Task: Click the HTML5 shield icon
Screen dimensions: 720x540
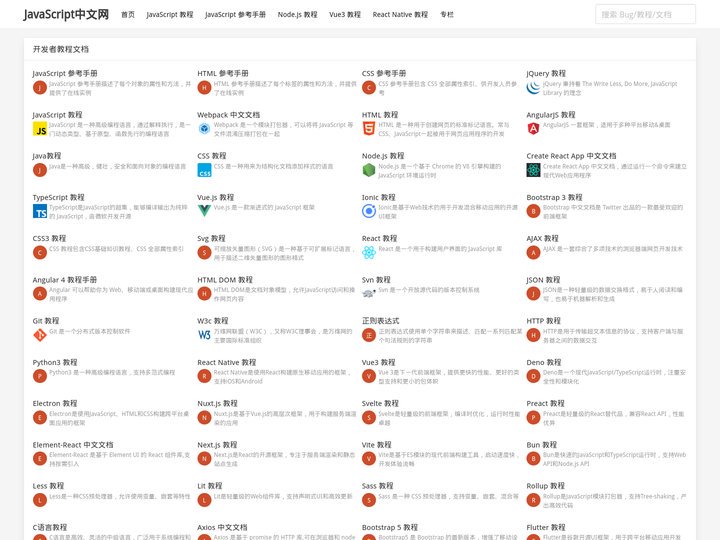Action: click(369, 129)
